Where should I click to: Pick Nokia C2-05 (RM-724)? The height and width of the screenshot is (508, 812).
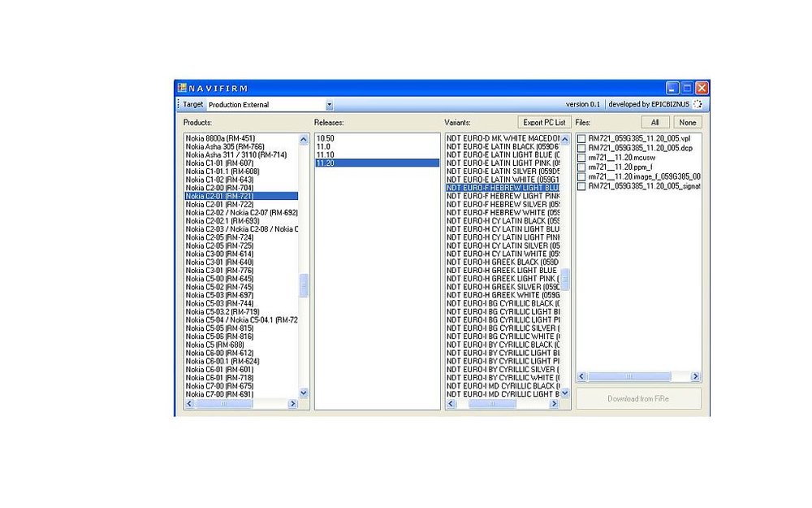241,237
